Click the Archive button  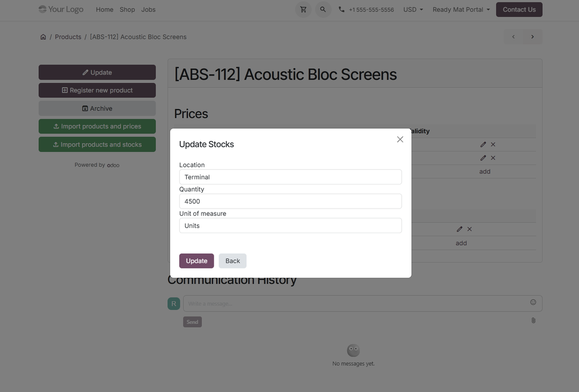97,109
